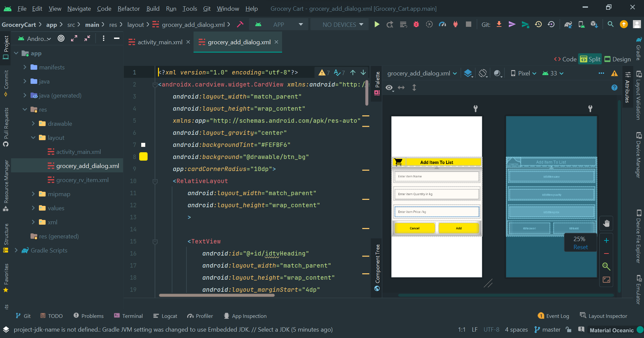Open the Terminal tool window
Screen dimensions: 644x338
[128, 316]
